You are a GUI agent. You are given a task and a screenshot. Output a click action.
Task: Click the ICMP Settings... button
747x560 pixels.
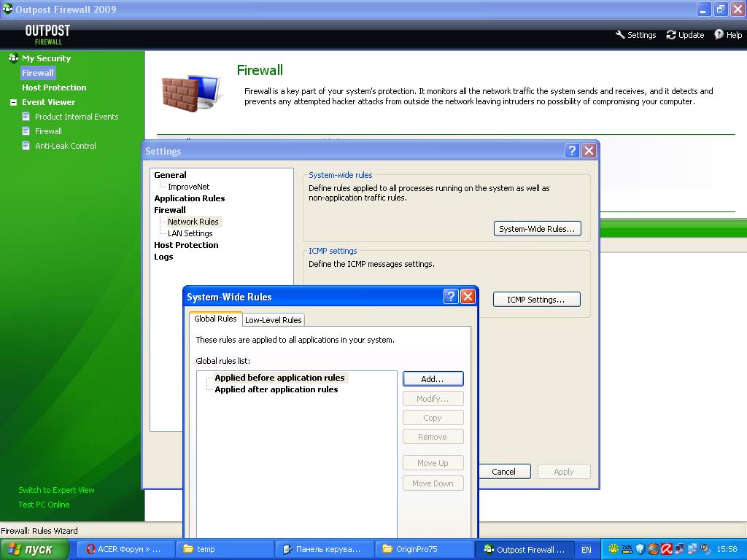coord(536,300)
